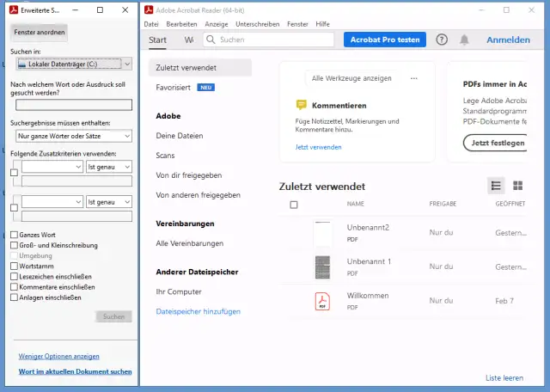Click the Willkommen file name

[368, 296]
